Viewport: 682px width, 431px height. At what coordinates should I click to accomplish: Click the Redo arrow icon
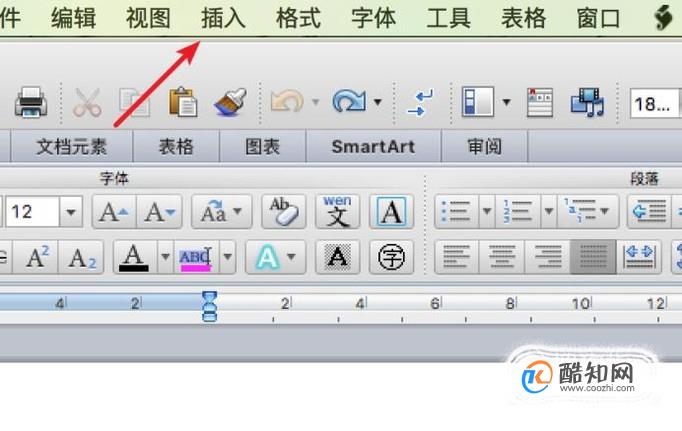click(x=349, y=102)
